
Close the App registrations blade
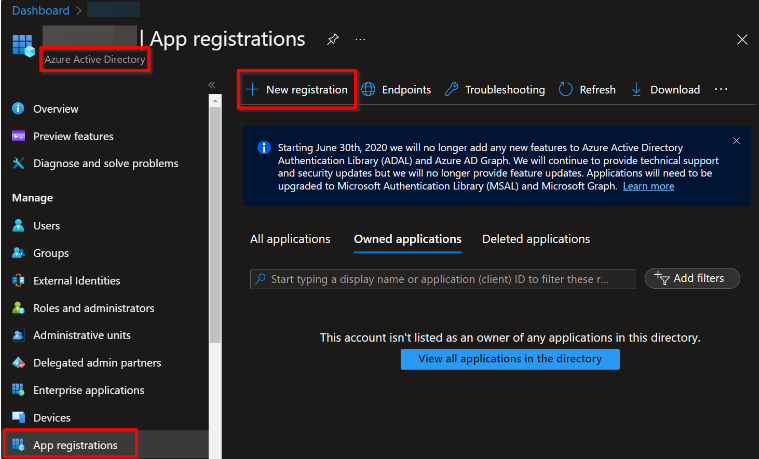click(742, 40)
